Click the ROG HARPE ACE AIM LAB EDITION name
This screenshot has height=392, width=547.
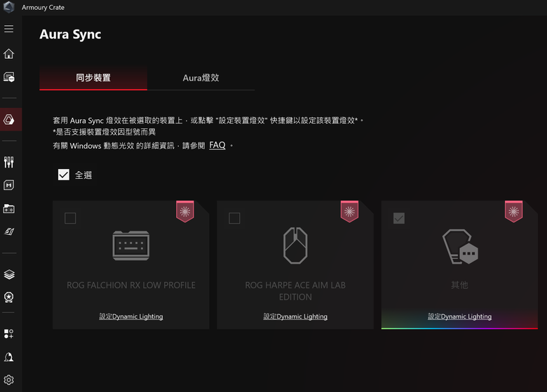click(295, 291)
